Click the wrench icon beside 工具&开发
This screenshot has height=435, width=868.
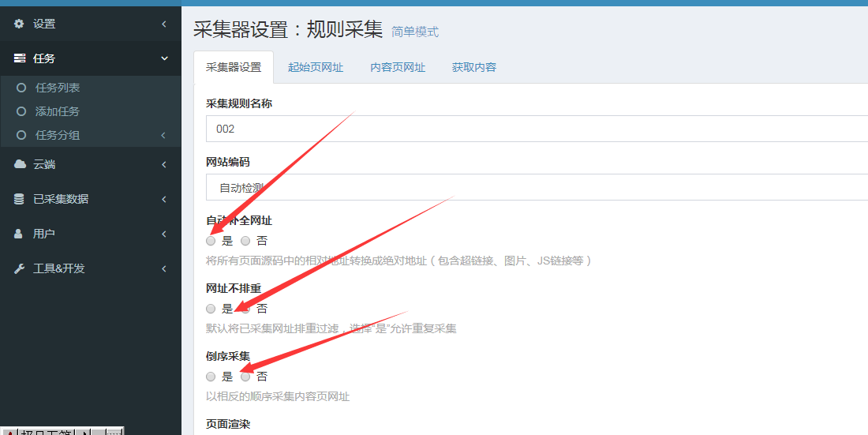pos(20,268)
